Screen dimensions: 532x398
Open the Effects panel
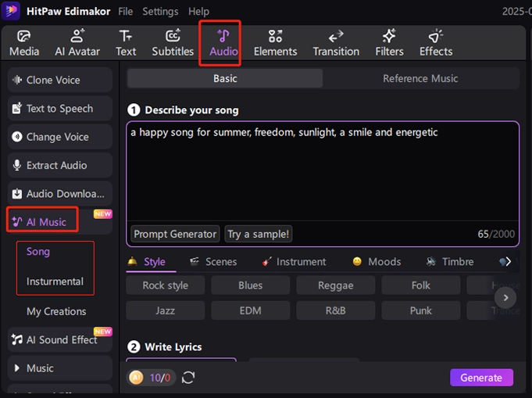click(x=435, y=43)
